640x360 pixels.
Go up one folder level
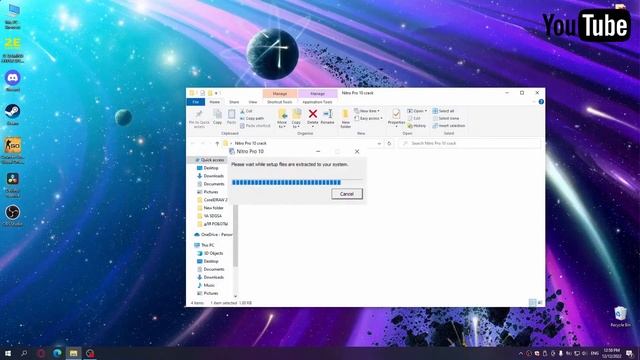point(217,143)
